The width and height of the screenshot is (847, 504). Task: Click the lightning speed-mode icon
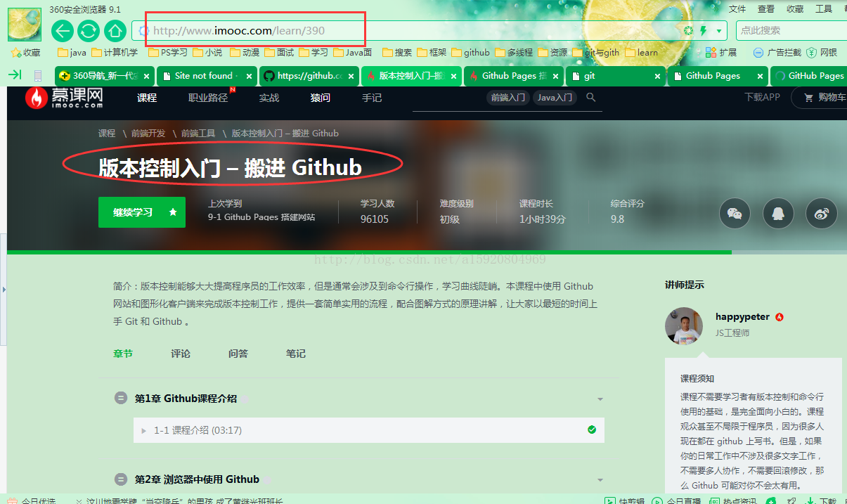702,31
